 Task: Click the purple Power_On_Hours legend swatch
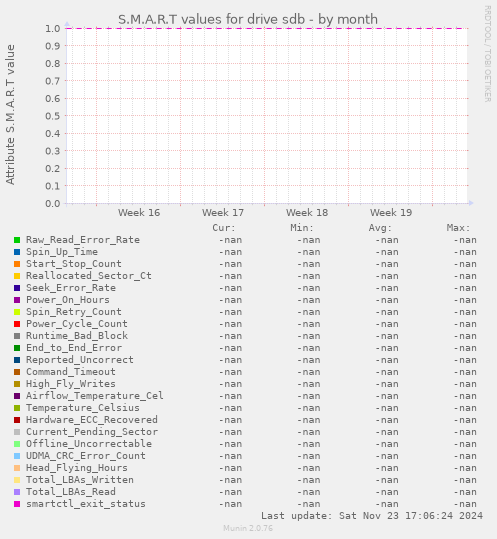point(17,300)
